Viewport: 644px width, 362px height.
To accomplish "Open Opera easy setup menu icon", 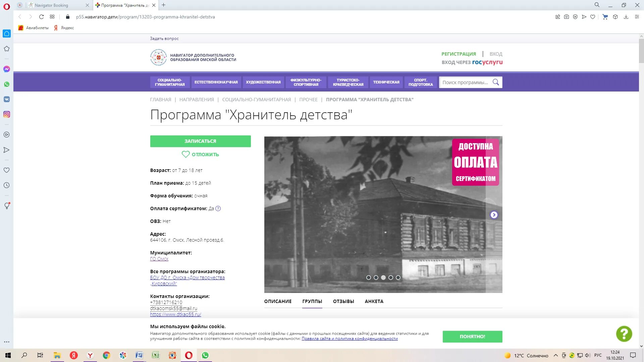I will point(637,17).
